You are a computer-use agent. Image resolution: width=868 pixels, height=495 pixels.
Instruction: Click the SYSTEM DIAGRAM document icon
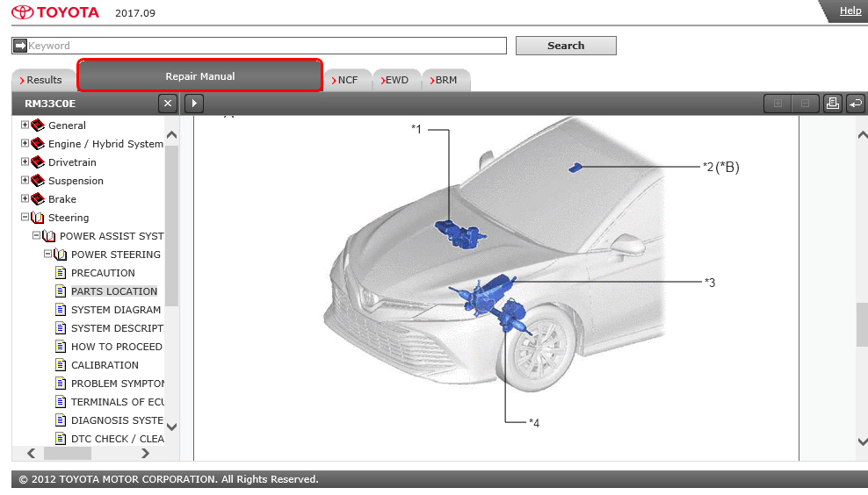point(61,310)
